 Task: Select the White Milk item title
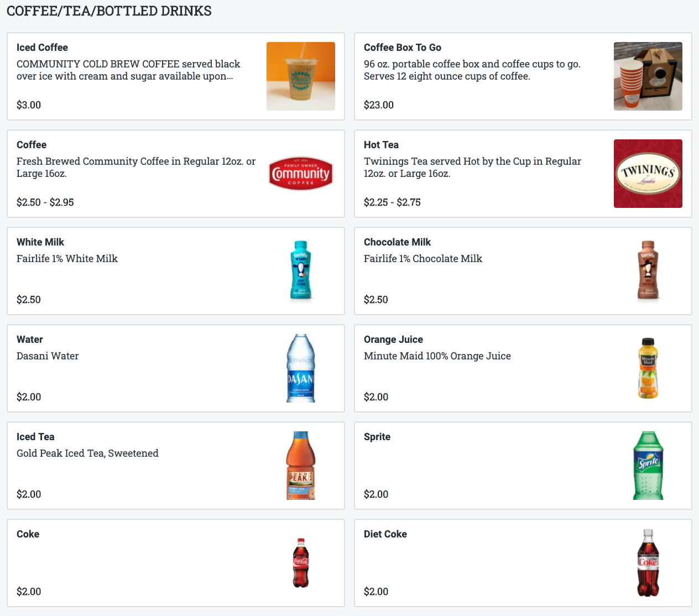pyautogui.click(x=40, y=242)
